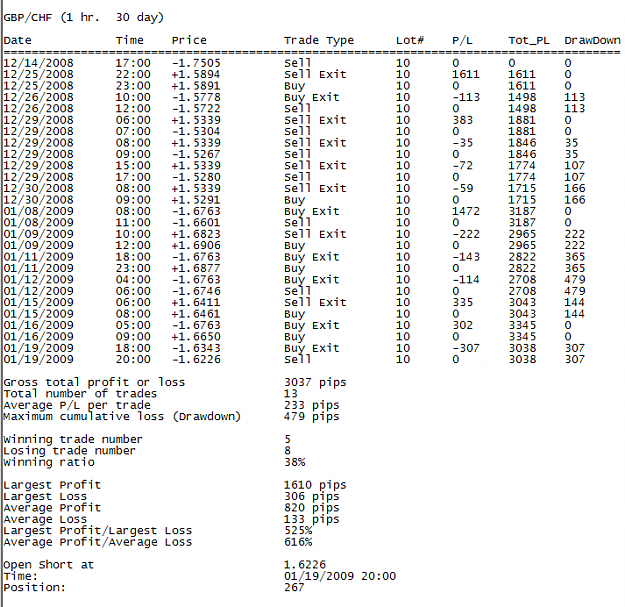Click the price +1.5891

[x=196, y=86]
